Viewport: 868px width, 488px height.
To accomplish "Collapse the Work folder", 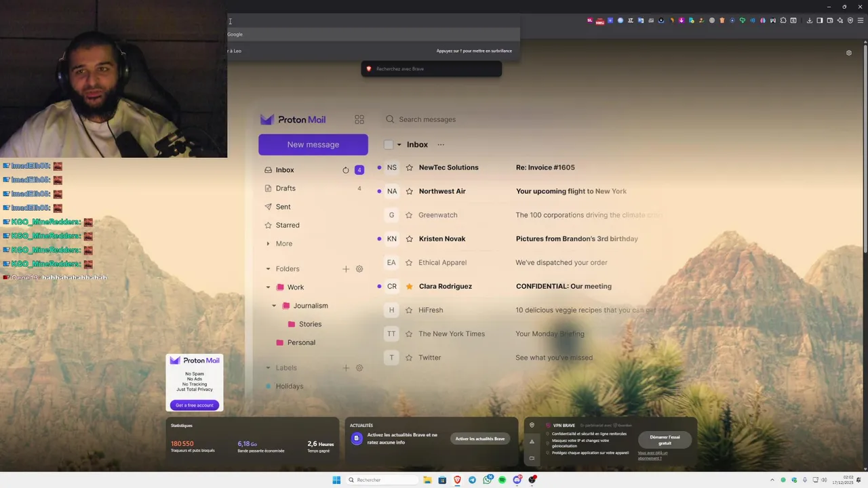I will 268,287.
